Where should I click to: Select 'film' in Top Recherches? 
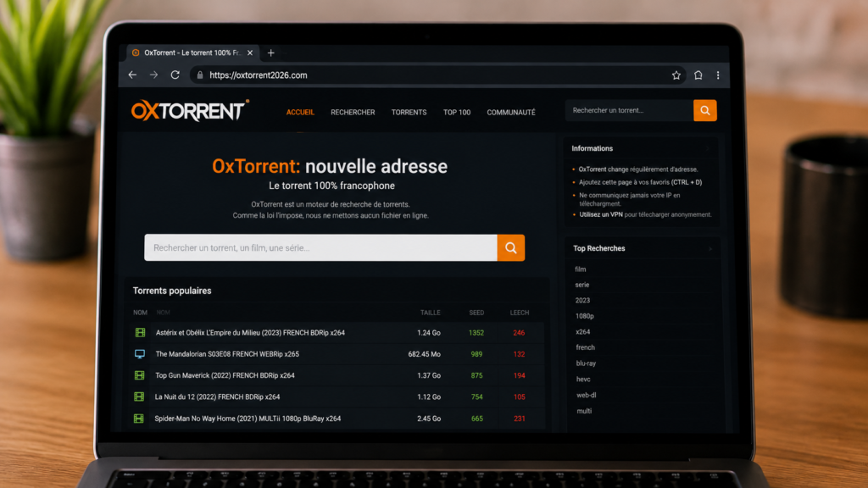click(x=580, y=269)
